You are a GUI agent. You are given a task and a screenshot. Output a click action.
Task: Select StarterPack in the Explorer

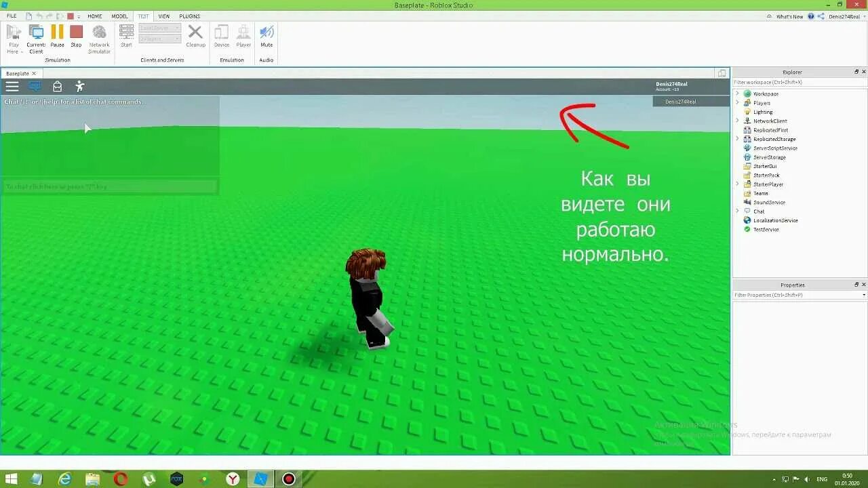coord(766,175)
